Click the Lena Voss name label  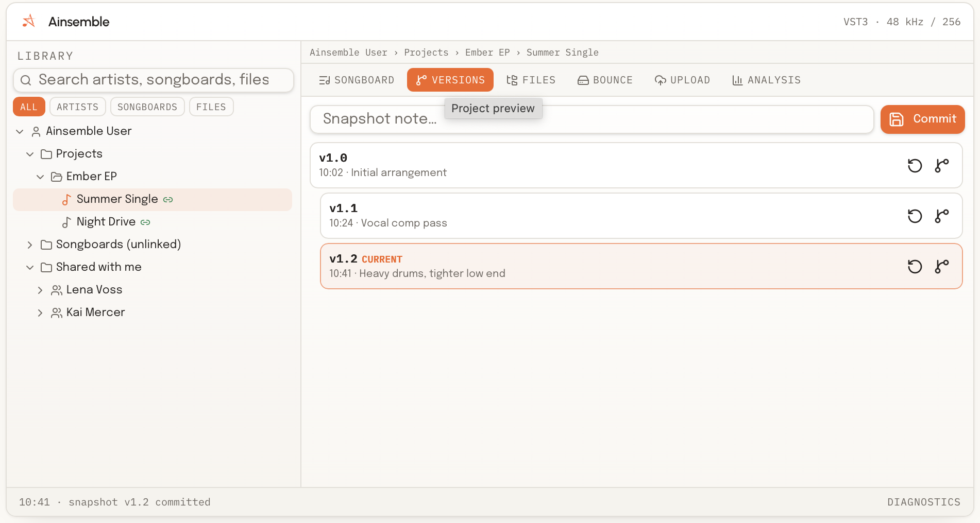point(94,290)
